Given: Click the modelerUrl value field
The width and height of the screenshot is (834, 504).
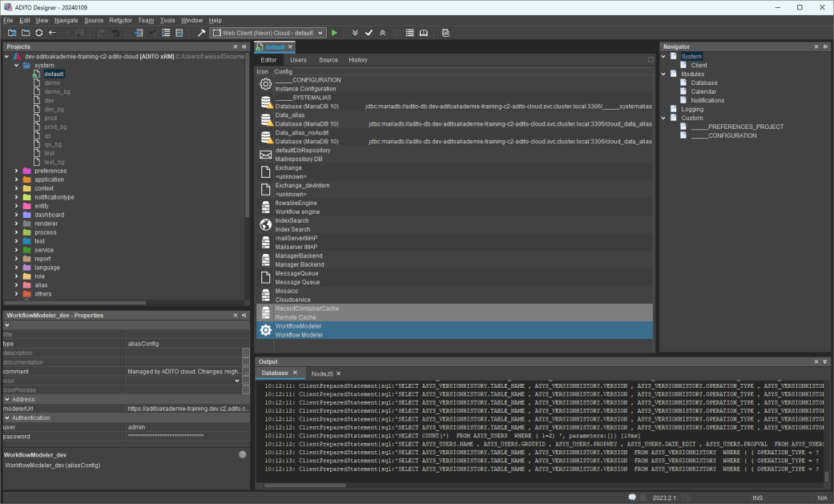Looking at the screenshot, I should tap(184, 409).
